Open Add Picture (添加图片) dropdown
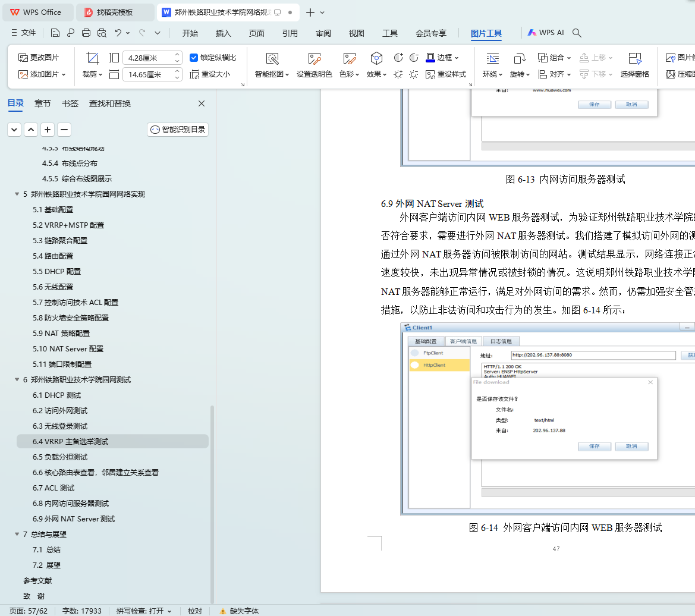 pyautogui.click(x=42, y=74)
